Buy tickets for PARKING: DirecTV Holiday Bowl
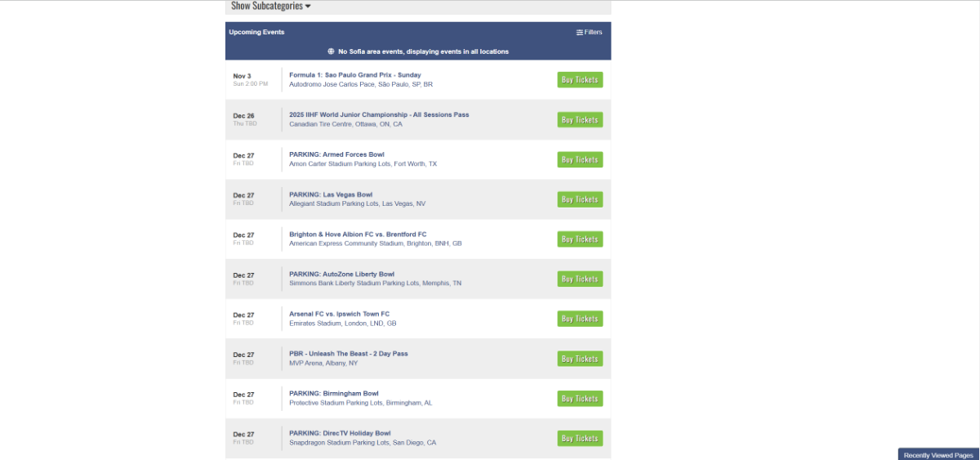This screenshot has height=460, width=980. pos(580,439)
